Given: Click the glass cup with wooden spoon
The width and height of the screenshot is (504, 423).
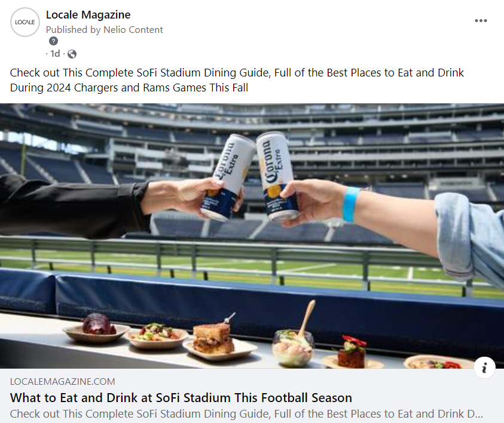Looking at the screenshot, I should coord(292,345).
